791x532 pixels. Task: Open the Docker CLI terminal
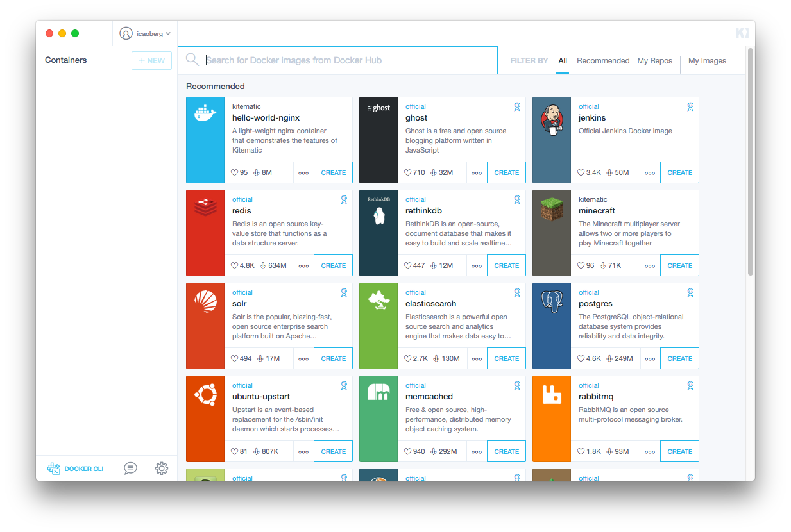(x=75, y=469)
